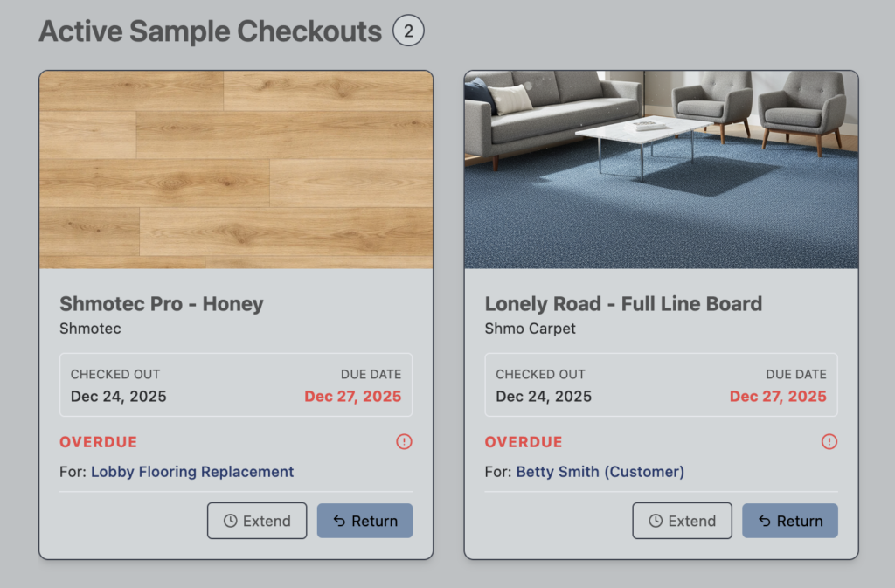Image resolution: width=895 pixels, height=588 pixels.
Task: Click the active checkouts count badge
Action: coord(408,32)
